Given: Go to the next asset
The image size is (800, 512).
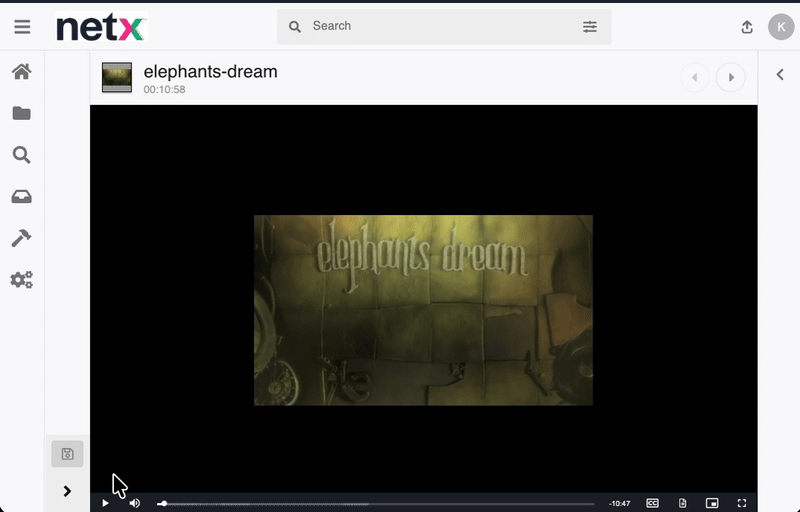Looking at the screenshot, I should 731,77.
